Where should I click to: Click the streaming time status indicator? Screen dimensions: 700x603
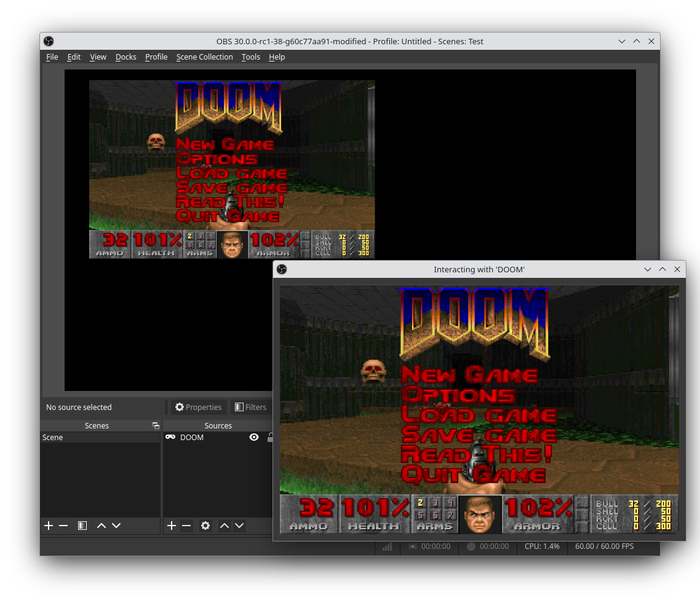pos(429,546)
